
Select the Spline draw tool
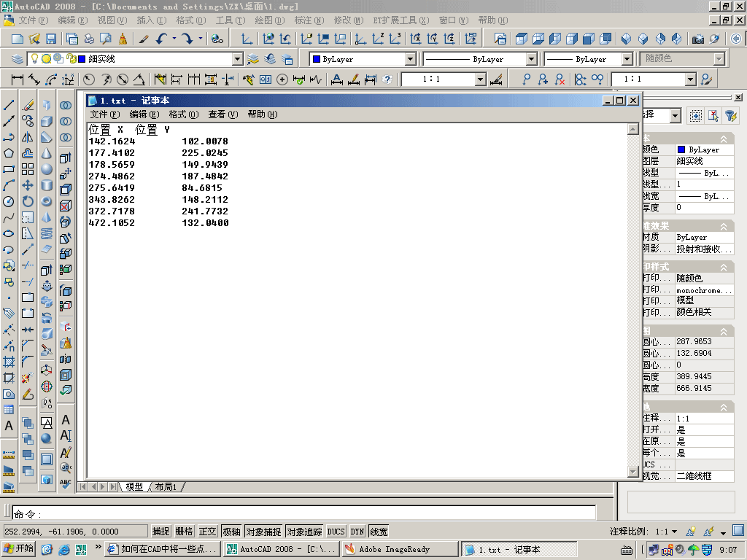(9, 217)
